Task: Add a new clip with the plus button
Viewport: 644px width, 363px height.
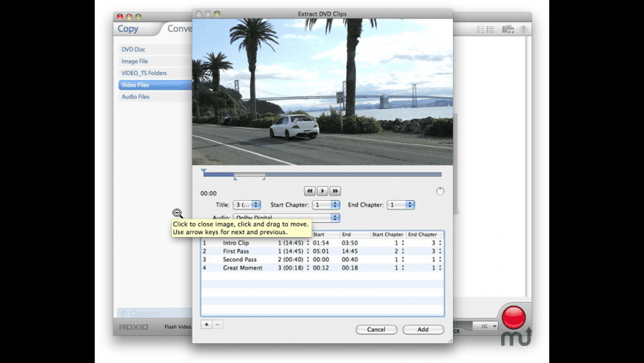Action: (207, 324)
